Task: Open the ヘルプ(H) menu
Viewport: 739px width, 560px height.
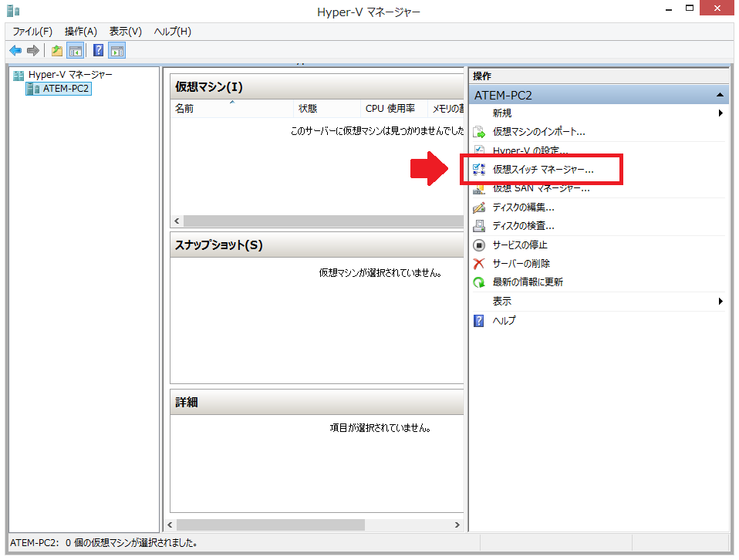Action: click(x=173, y=32)
